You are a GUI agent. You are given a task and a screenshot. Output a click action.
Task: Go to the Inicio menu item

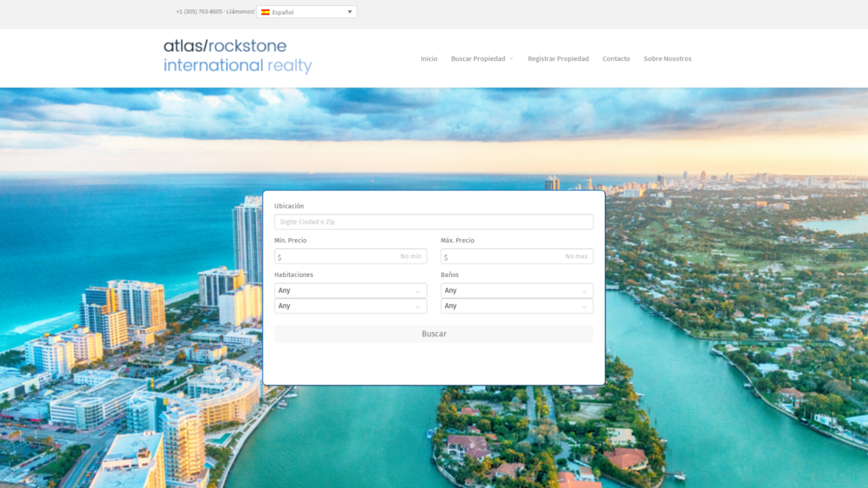[x=429, y=58]
